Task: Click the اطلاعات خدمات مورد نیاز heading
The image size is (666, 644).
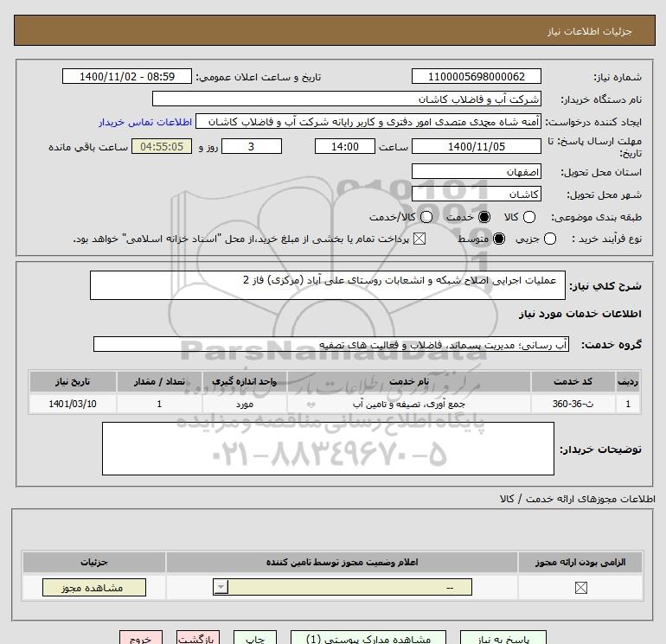Action: click(580, 314)
